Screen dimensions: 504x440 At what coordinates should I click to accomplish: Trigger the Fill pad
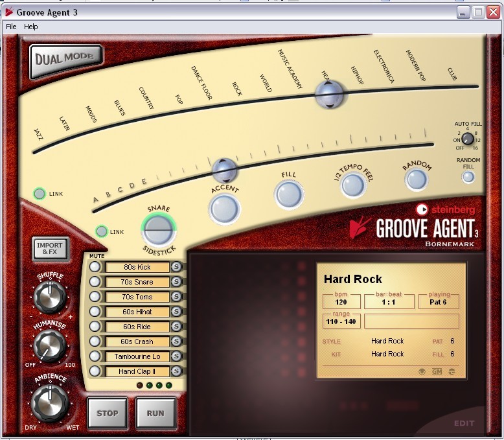pyautogui.click(x=289, y=194)
